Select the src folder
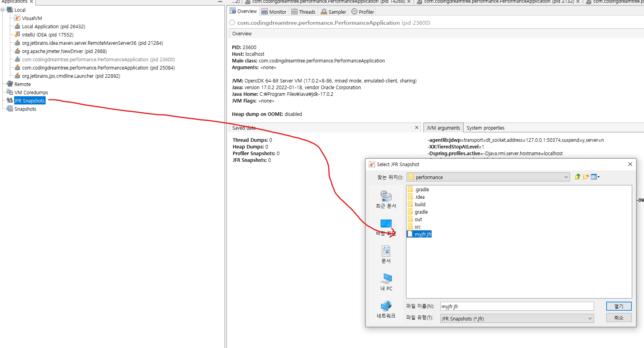Image resolution: width=644 pixels, height=348 pixels. (x=414, y=227)
